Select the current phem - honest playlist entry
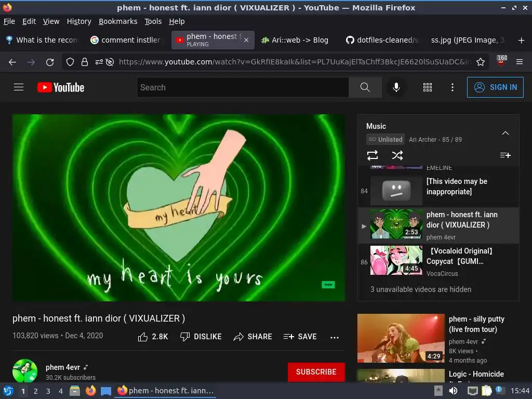The width and height of the screenshot is (532, 399). tap(438, 225)
